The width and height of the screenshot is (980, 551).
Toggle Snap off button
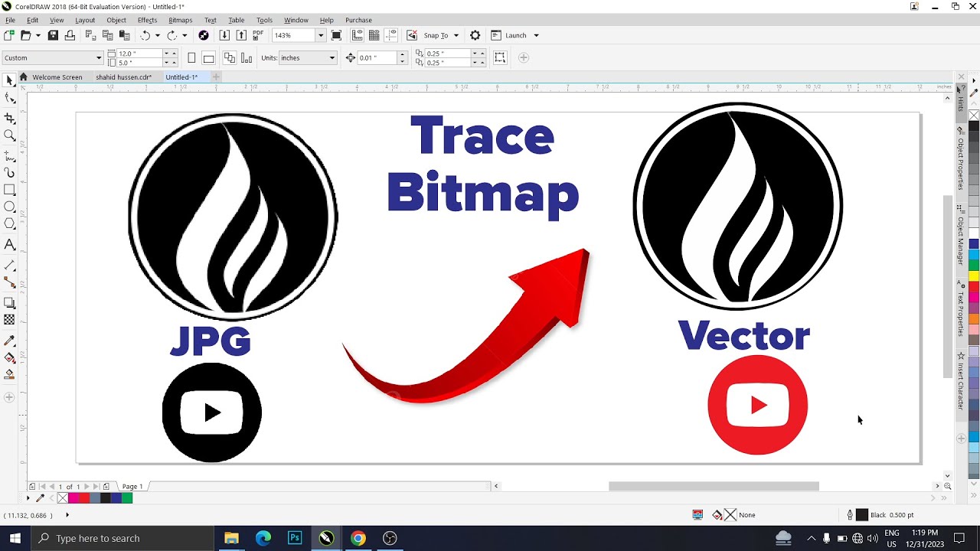coord(412,35)
